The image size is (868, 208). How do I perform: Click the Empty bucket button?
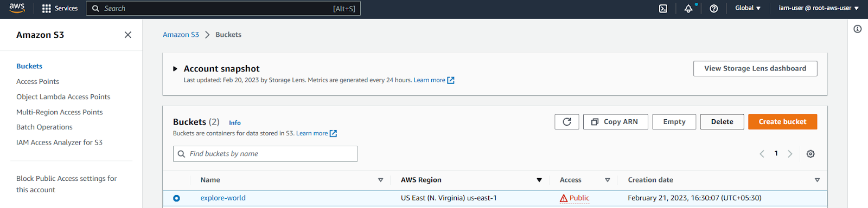[x=674, y=122]
